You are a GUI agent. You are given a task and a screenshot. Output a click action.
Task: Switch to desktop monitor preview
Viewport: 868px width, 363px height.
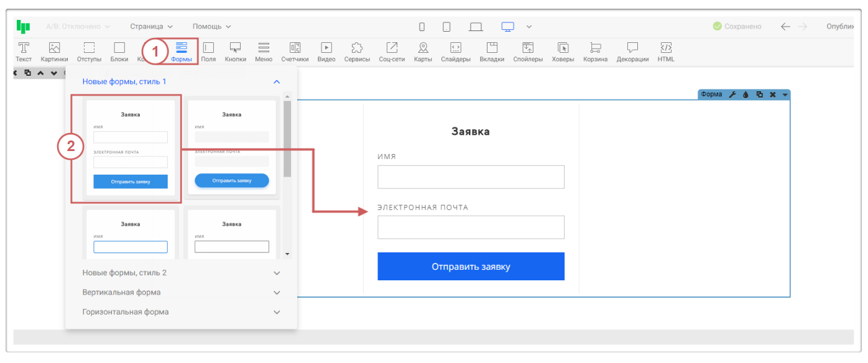[508, 27]
